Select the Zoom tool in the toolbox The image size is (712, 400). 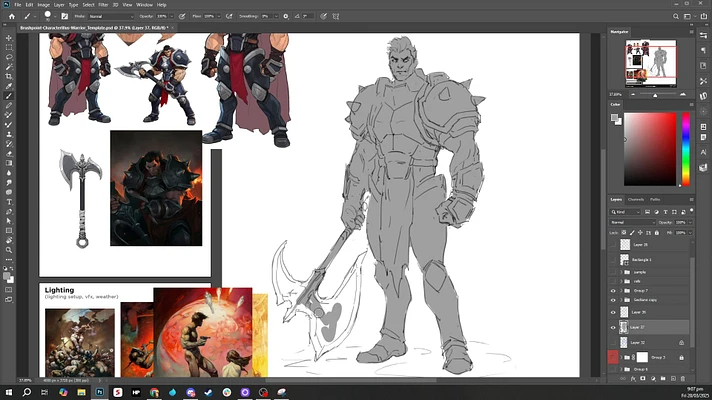pos(9,250)
